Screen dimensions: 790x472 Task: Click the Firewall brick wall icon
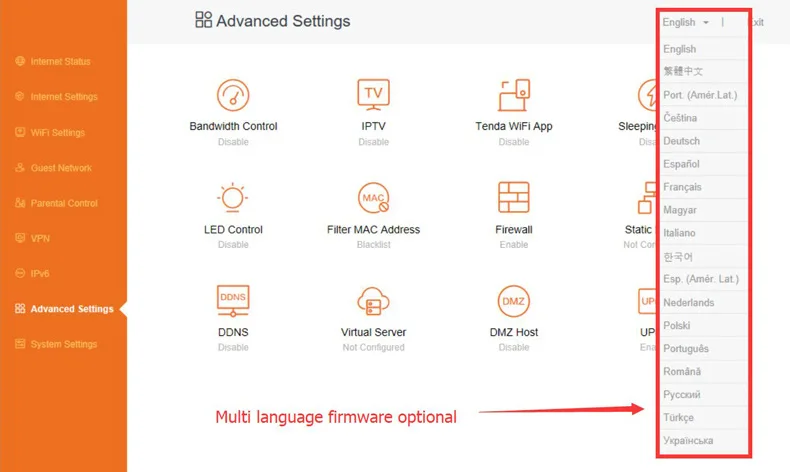pyautogui.click(x=514, y=197)
